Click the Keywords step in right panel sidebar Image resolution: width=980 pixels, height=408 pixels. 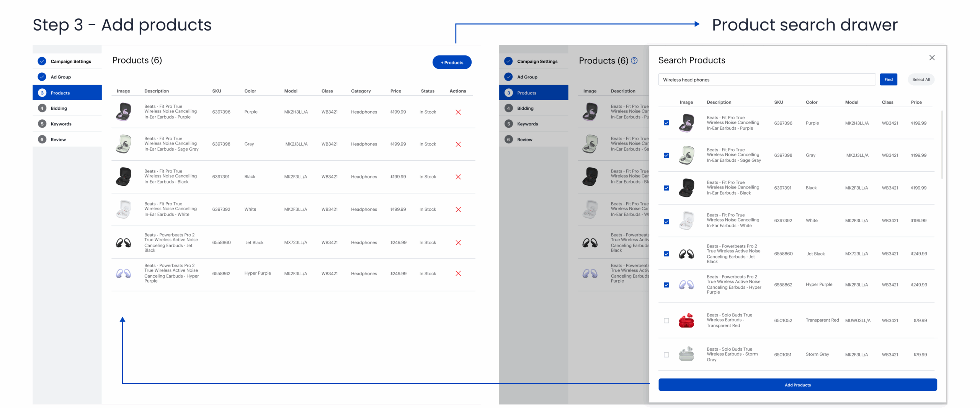click(534, 124)
